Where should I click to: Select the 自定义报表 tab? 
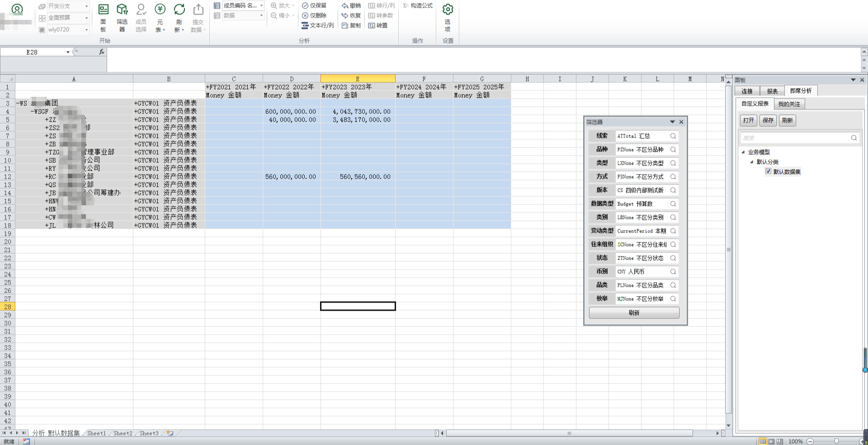tap(755, 104)
